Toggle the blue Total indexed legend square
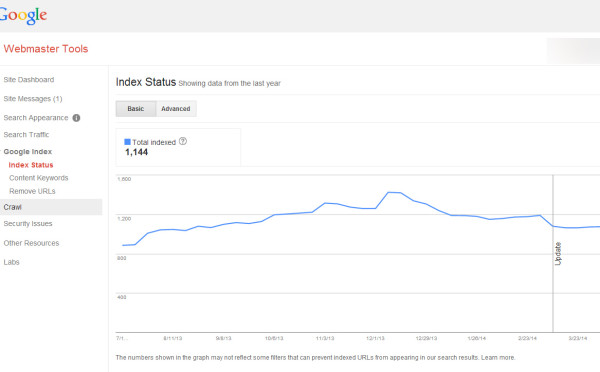Screen dimensions: 600x372 (x=127, y=142)
